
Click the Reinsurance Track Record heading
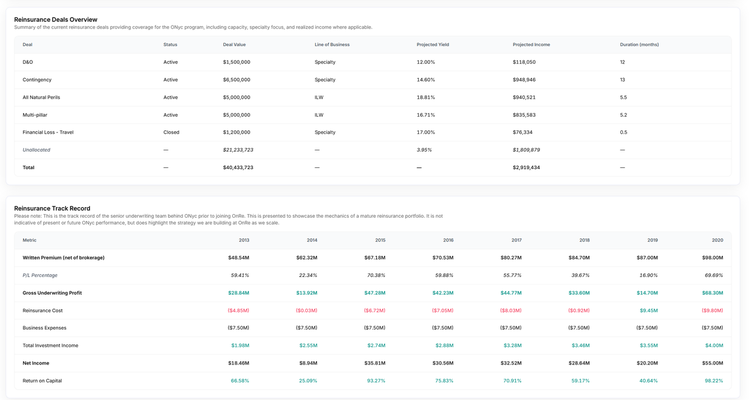pyautogui.click(x=52, y=209)
